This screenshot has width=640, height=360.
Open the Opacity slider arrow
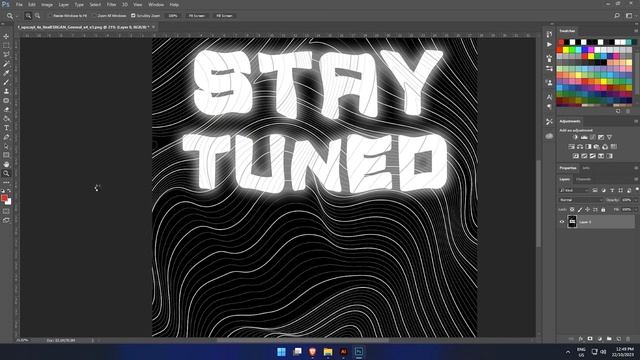[636, 200]
